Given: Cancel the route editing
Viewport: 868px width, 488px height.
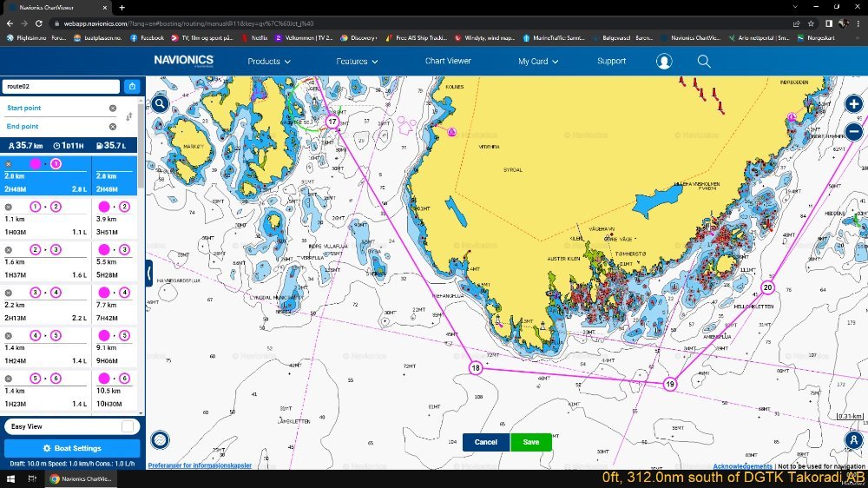Looking at the screenshot, I should [x=485, y=442].
